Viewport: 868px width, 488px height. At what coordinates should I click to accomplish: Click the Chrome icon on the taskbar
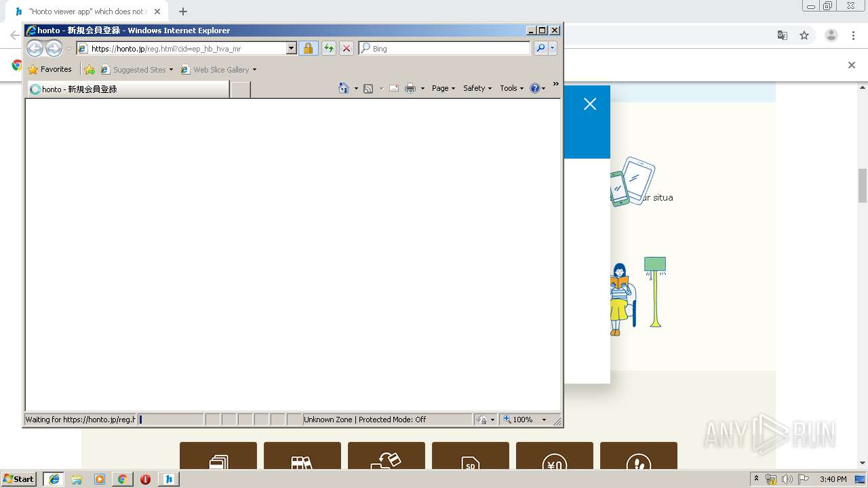click(122, 479)
